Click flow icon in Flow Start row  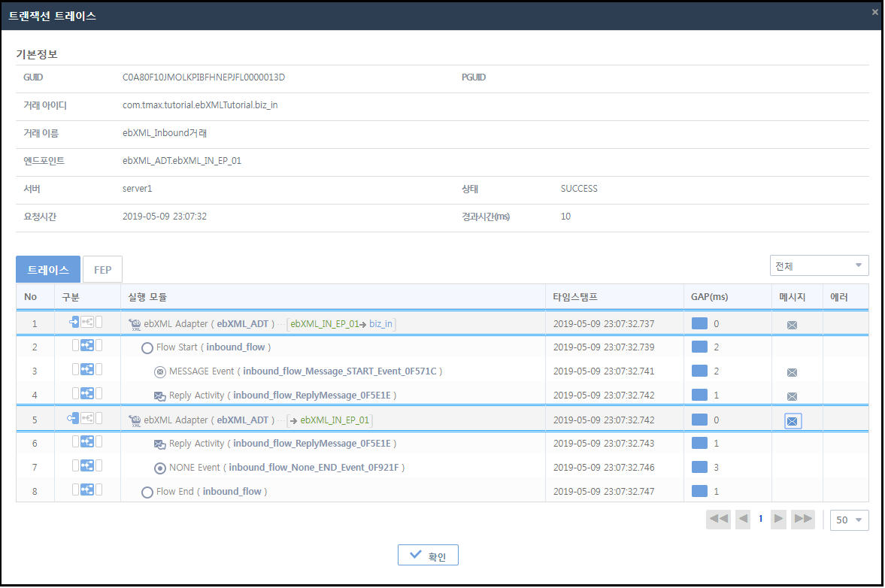[x=87, y=347]
